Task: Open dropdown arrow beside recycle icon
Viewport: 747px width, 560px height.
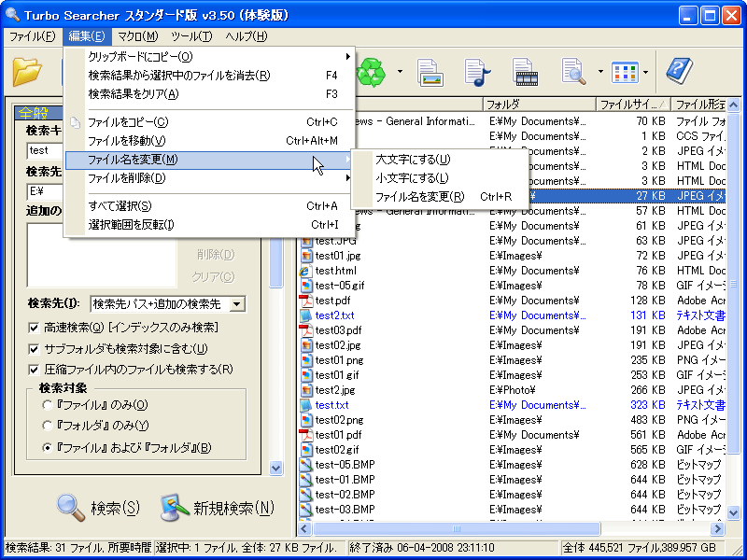Action: coord(400,72)
